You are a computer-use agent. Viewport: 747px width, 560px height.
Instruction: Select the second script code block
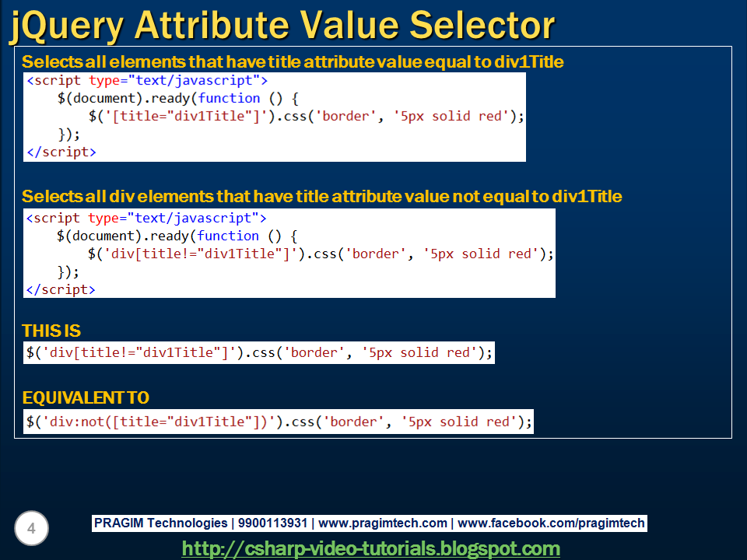coord(288,253)
